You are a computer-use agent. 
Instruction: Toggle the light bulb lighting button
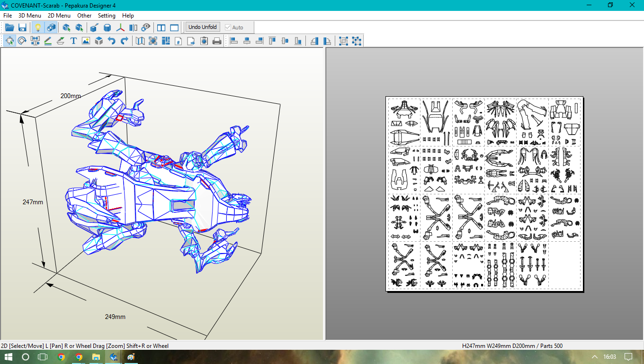[x=38, y=27]
